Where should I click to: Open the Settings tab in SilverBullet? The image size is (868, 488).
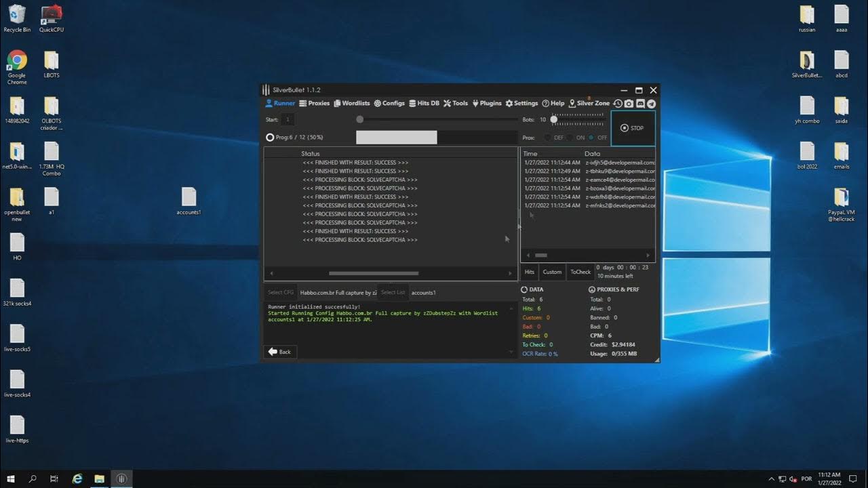(x=521, y=104)
